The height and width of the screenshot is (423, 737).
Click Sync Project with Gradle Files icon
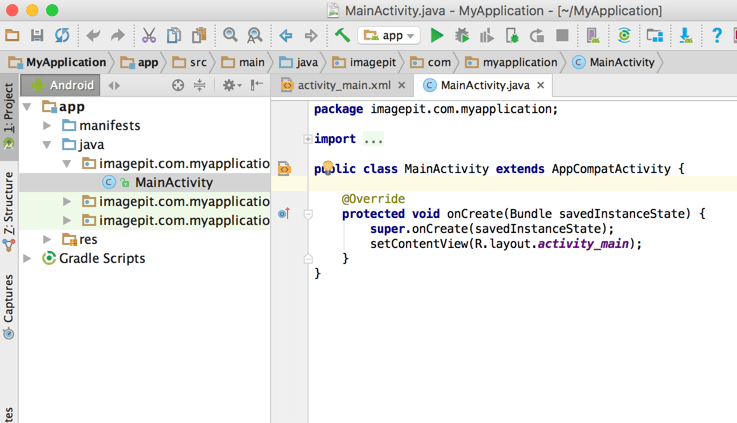click(624, 35)
